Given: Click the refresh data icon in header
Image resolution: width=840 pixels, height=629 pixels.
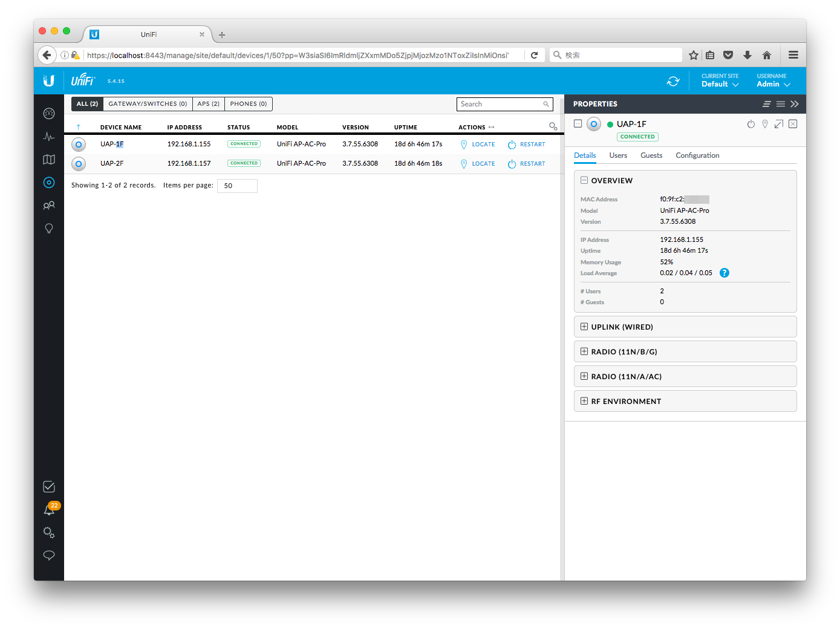Looking at the screenshot, I should [673, 81].
